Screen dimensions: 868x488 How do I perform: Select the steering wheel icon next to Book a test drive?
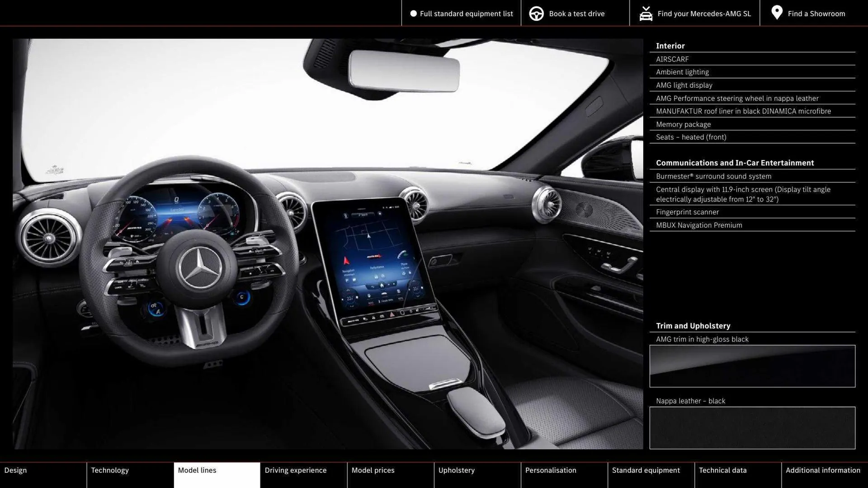[536, 13]
